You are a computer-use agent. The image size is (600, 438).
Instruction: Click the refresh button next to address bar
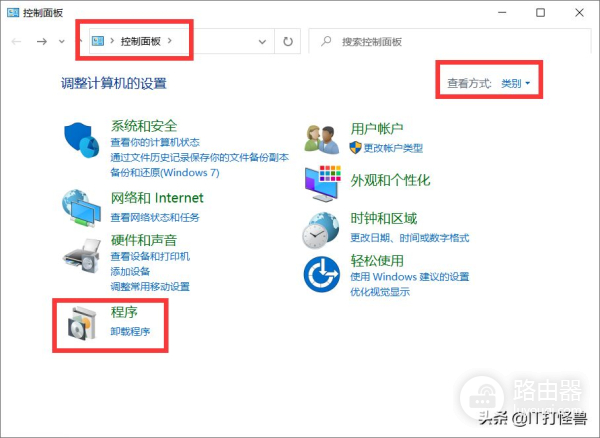(x=288, y=41)
